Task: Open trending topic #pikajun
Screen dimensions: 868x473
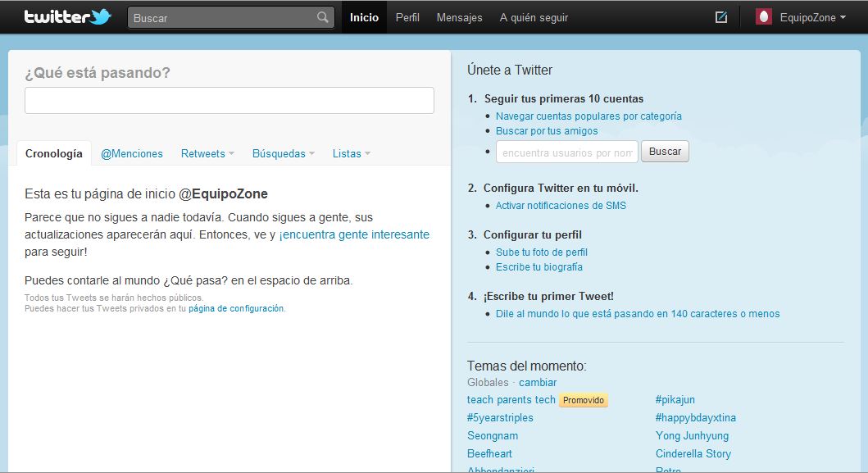Action: tap(675, 400)
